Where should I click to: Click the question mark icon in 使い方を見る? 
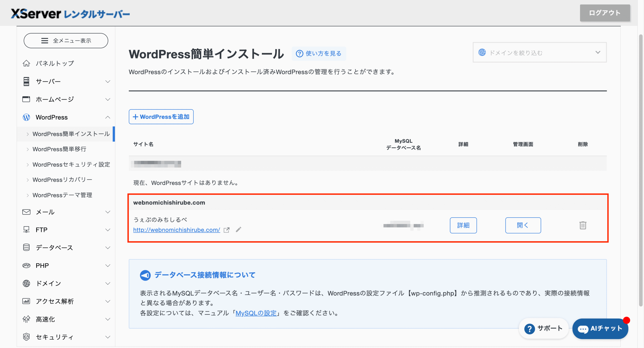pos(299,54)
